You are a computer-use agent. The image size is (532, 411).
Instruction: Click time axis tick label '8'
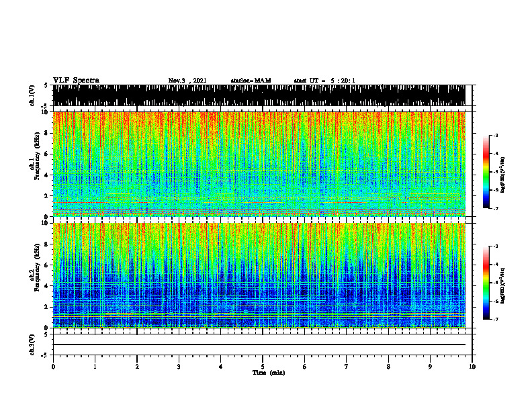point(388,366)
